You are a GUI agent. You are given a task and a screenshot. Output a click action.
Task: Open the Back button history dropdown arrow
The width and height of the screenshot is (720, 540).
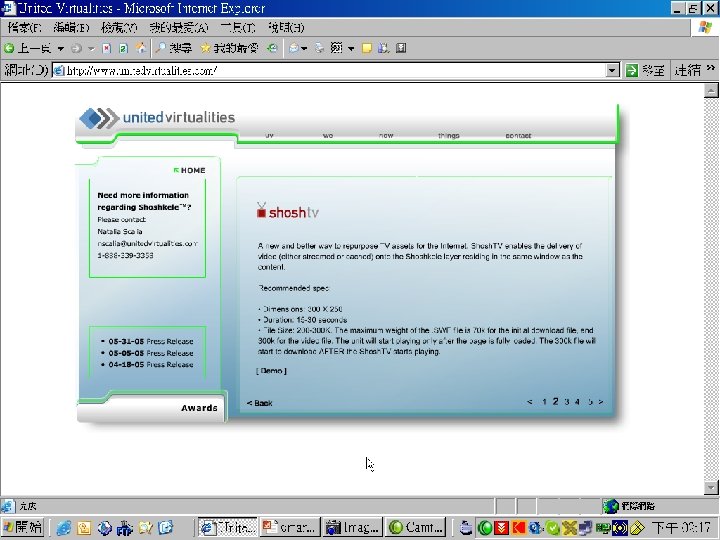(61, 49)
